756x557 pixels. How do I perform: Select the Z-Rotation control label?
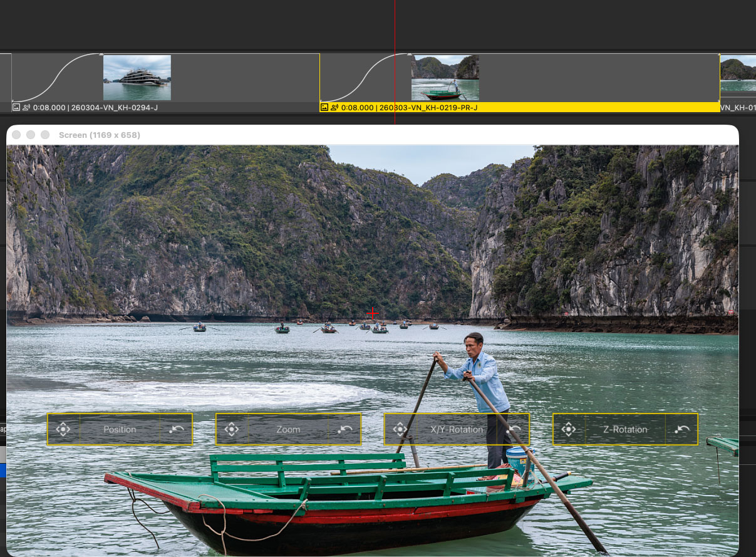[x=625, y=430]
